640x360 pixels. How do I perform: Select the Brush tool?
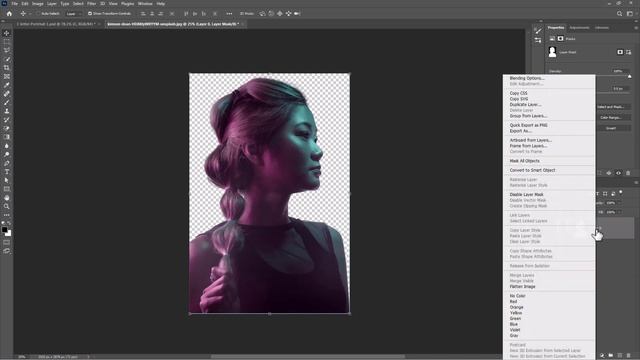(7, 102)
